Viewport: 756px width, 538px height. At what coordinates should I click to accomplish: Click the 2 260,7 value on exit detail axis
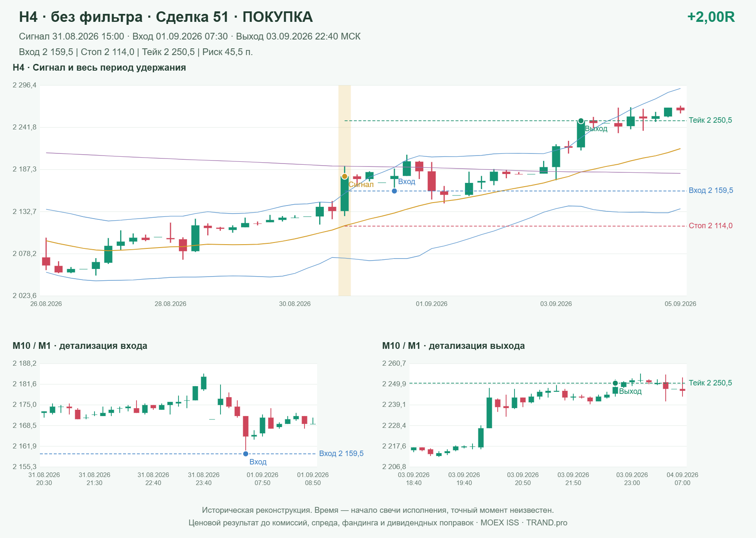click(394, 364)
